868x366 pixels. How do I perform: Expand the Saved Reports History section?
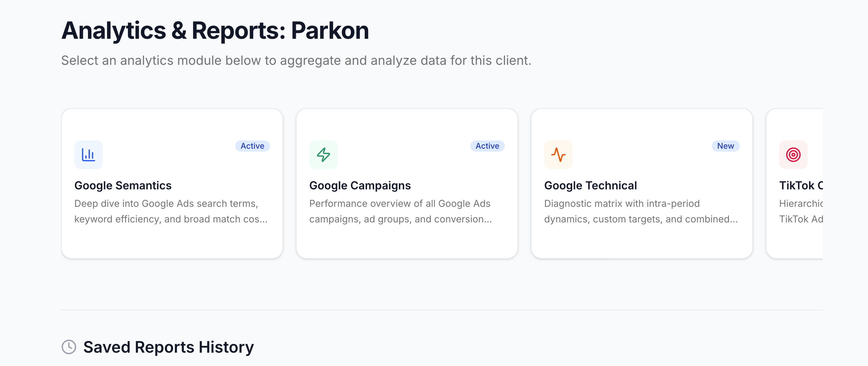[169, 346]
